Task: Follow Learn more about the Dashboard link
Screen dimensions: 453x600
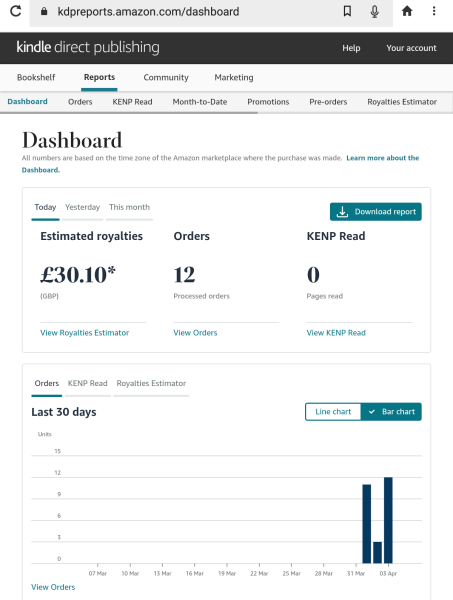Action: (x=383, y=158)
